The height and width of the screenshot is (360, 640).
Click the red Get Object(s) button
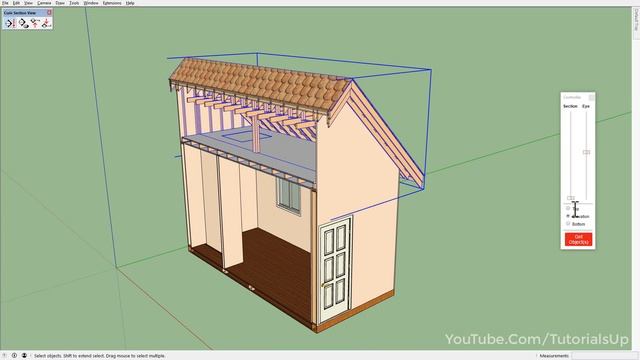[578, 239]
